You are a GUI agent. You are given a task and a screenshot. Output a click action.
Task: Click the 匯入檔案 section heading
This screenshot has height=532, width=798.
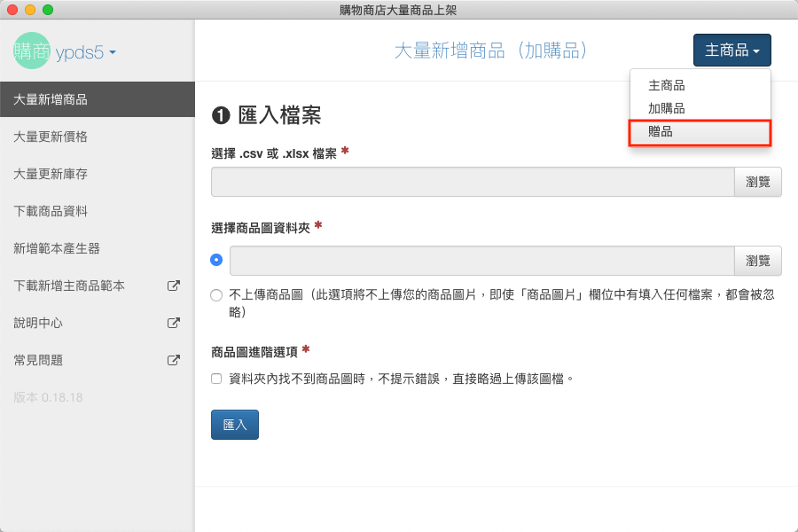[266, 115]
